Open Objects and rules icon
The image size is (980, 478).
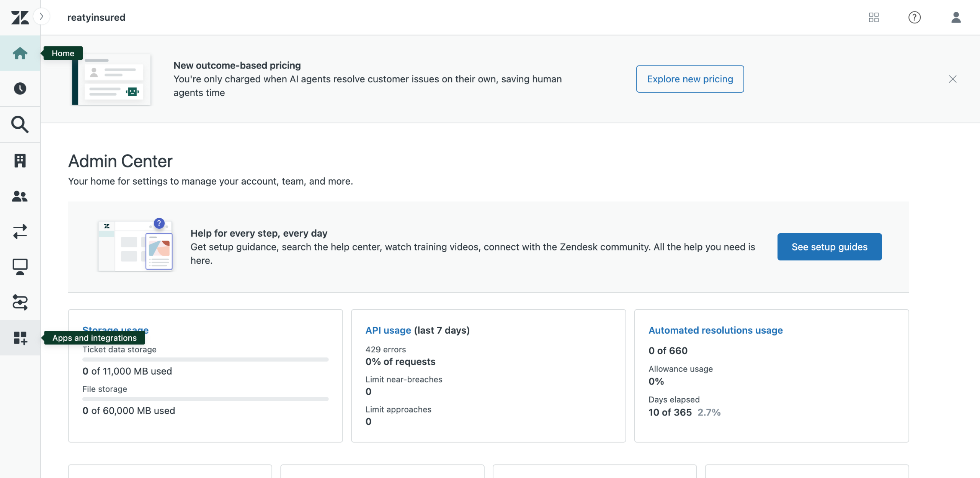(x=20, y=302)
